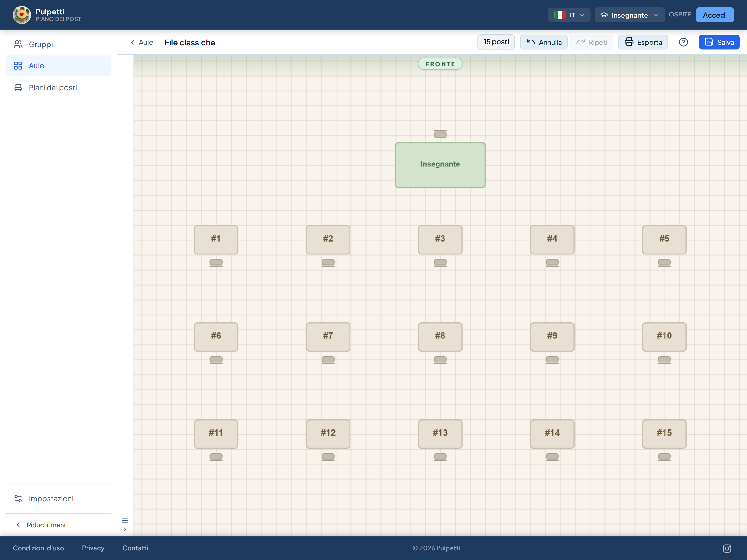Select the chair icon under desk #5
The height and width of the screenshot is (560, 747).
click(664, 263)
